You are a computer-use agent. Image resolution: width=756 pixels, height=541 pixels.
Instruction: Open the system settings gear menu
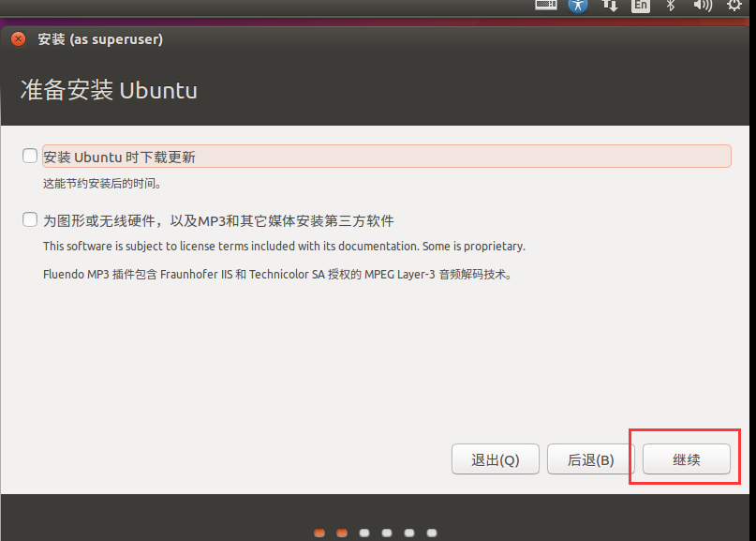[x=734, y=6]
